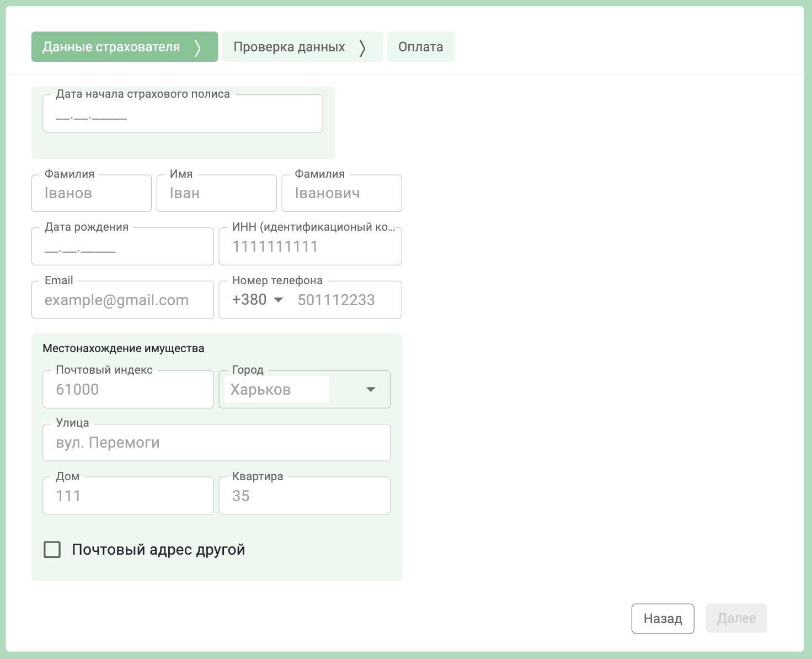This screenshot has height=659, width=812.
Task: Click the Дата рождения date field
Action: point(122,248)
